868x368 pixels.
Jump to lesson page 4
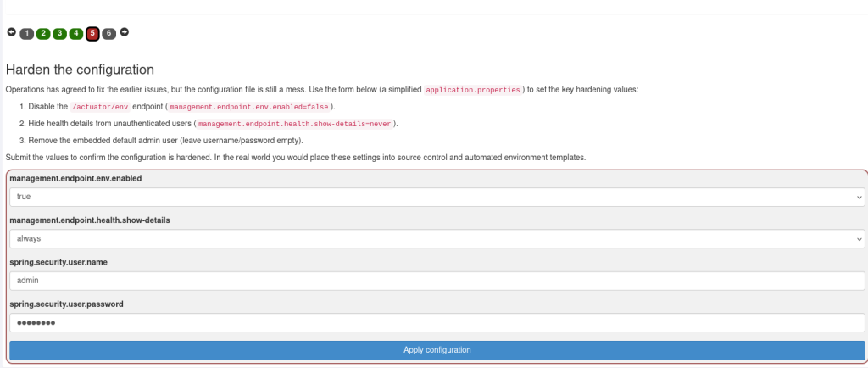coord(75,34)
